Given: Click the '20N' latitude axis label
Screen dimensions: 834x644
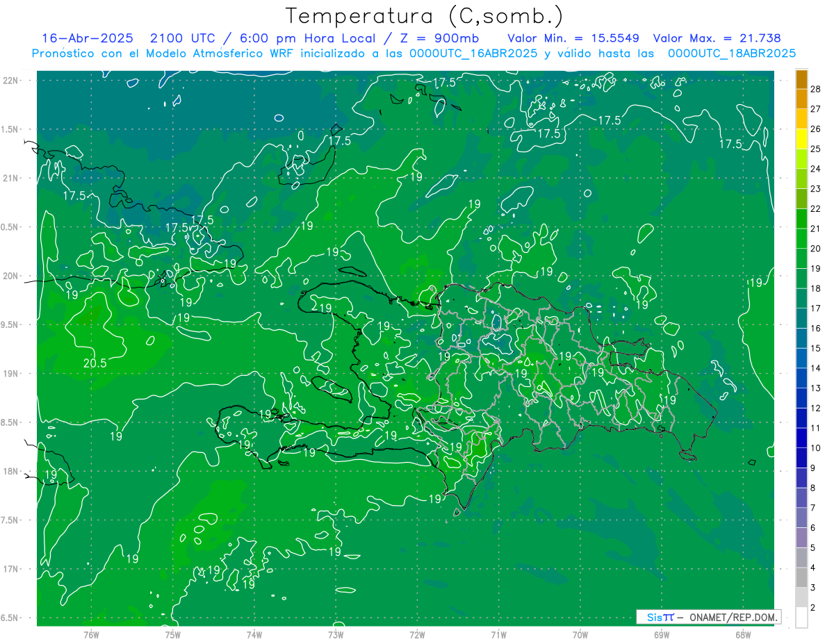Looking at the screenshot, I should [x=9, y=276].
